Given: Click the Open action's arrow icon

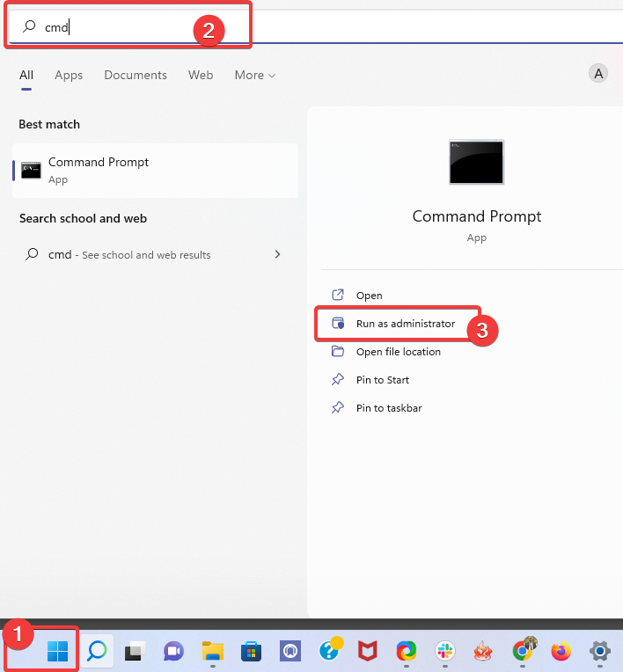Looking at the screenshot, I should click(338, 295).
